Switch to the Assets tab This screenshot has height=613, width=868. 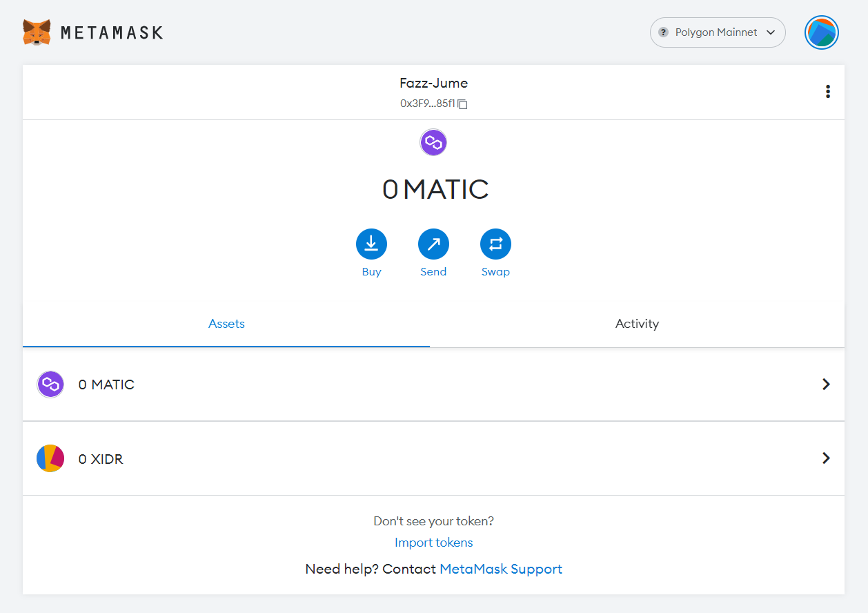tap(226, 324)
